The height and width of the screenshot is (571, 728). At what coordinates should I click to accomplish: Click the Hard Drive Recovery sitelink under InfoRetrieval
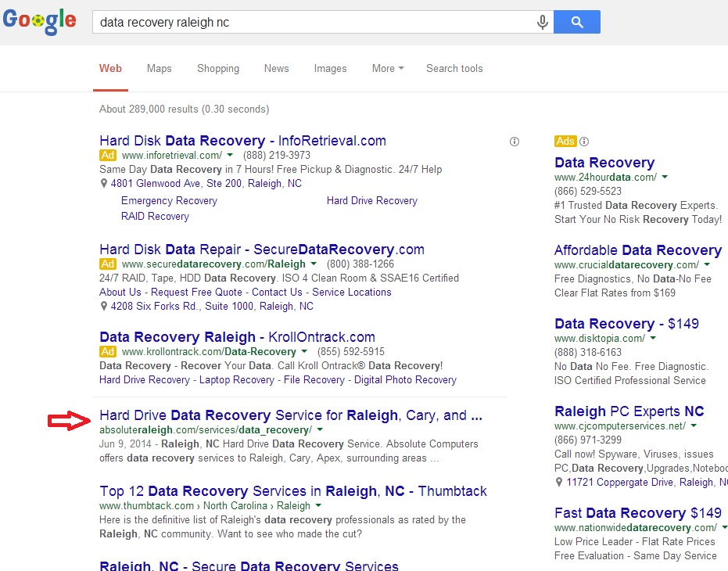click(x=372, y=201)
